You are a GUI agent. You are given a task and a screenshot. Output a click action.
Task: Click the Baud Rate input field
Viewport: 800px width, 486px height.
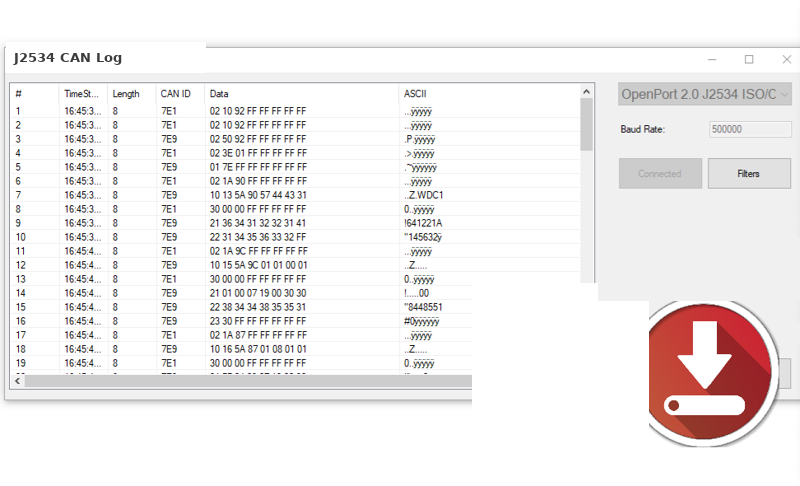(x=750, y=130)
